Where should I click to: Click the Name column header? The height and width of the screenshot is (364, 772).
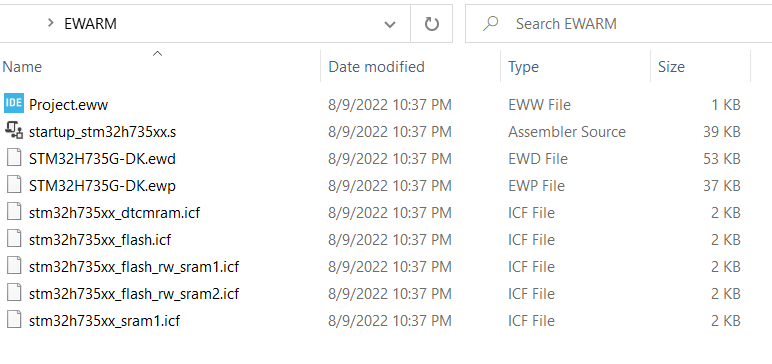tap(22, 66)
